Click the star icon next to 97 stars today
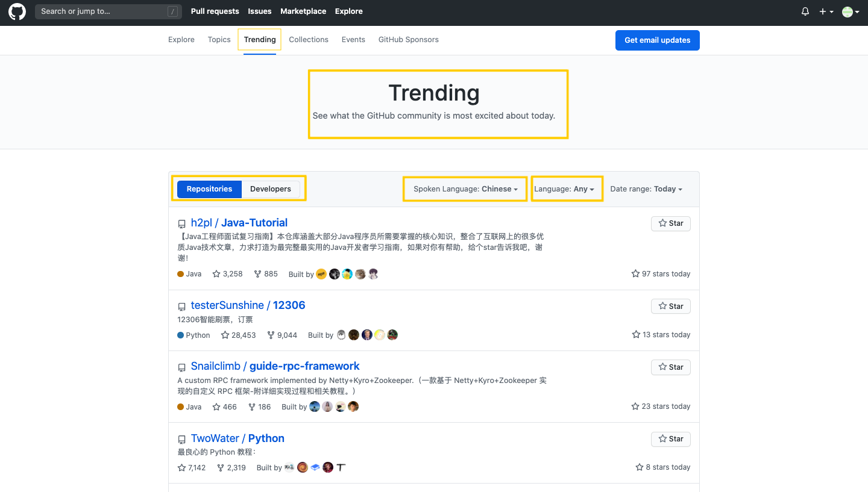Viewport: 868px width, 492px height. [x=635, y=273]
